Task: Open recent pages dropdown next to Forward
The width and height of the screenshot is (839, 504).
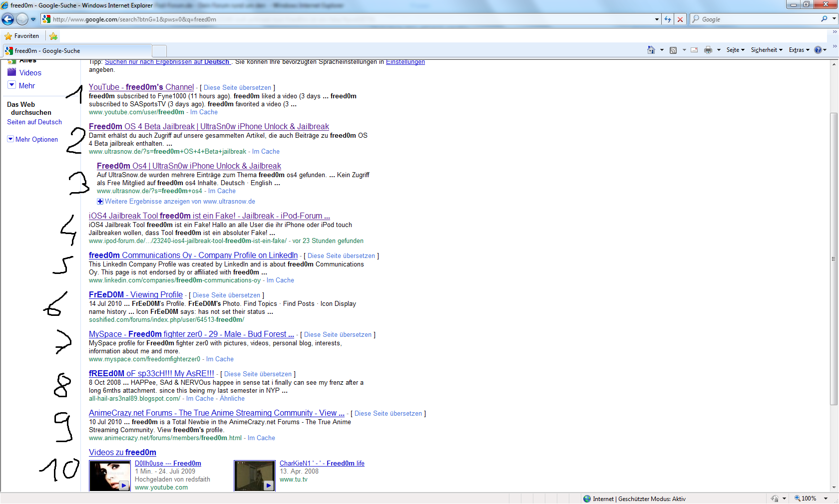Action: 33,19
